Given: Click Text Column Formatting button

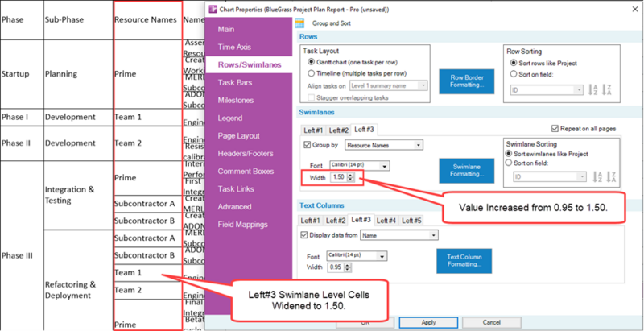Looking at the screenshot, I should pos(464,261).
